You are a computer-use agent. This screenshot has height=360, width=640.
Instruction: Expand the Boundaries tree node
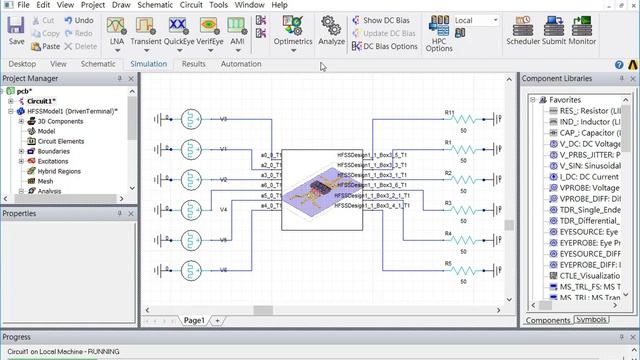[x=21, y=151]
